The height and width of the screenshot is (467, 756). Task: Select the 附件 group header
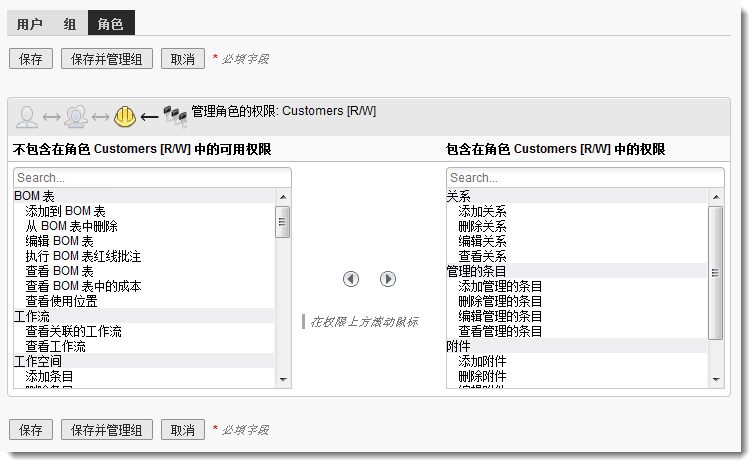click(577, 346)
